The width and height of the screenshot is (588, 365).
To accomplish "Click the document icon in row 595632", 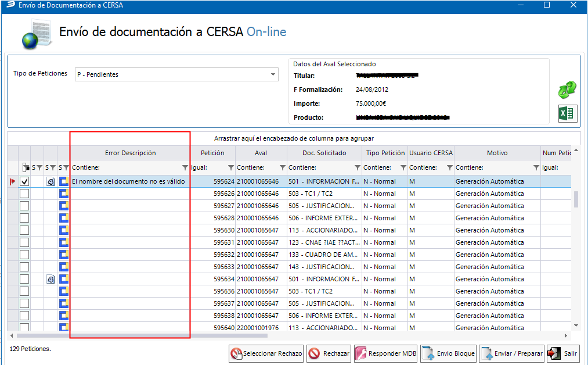I will pyautogui.click(x=64, y=255).
